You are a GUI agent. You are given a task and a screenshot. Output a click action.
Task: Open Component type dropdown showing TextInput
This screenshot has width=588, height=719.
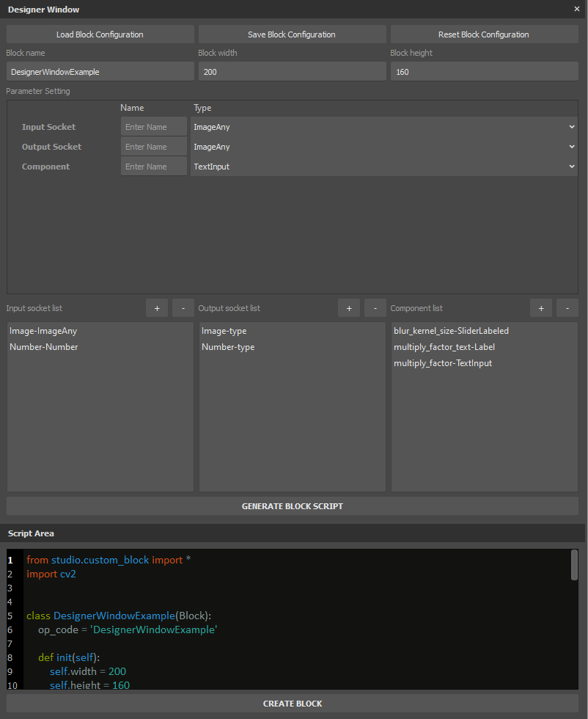coord(383,167)
